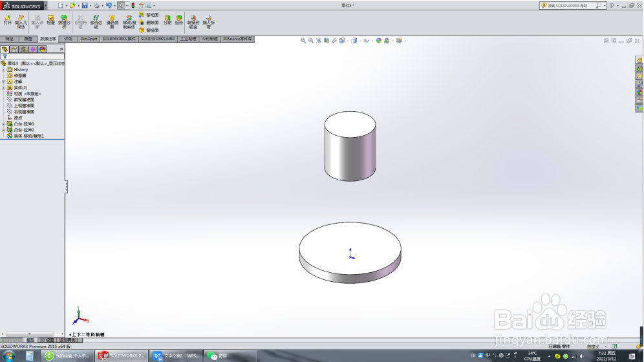Click the 移动面 move face tool
The image size is (644, 362).
[x=149, y=15]
